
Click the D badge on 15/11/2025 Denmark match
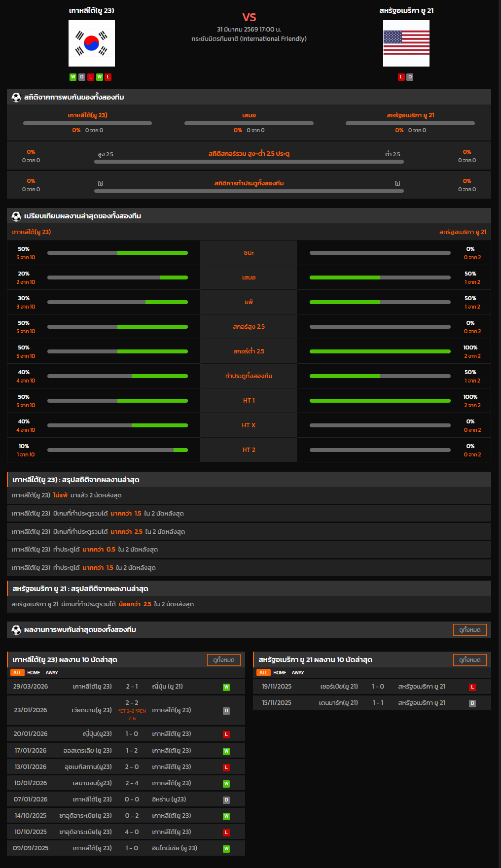[x=472, y=703]
